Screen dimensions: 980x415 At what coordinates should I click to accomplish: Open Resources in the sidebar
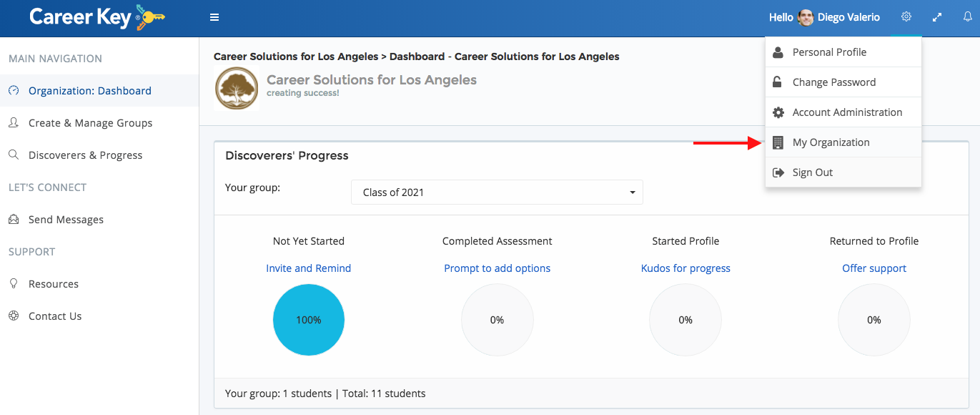(99, 284)
